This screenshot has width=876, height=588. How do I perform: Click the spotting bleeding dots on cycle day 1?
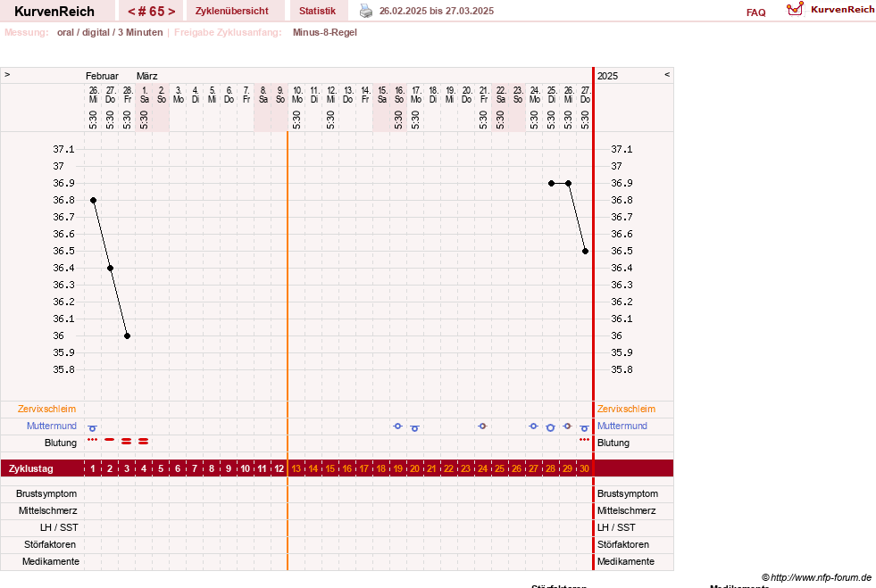click(x=93, y=440)
